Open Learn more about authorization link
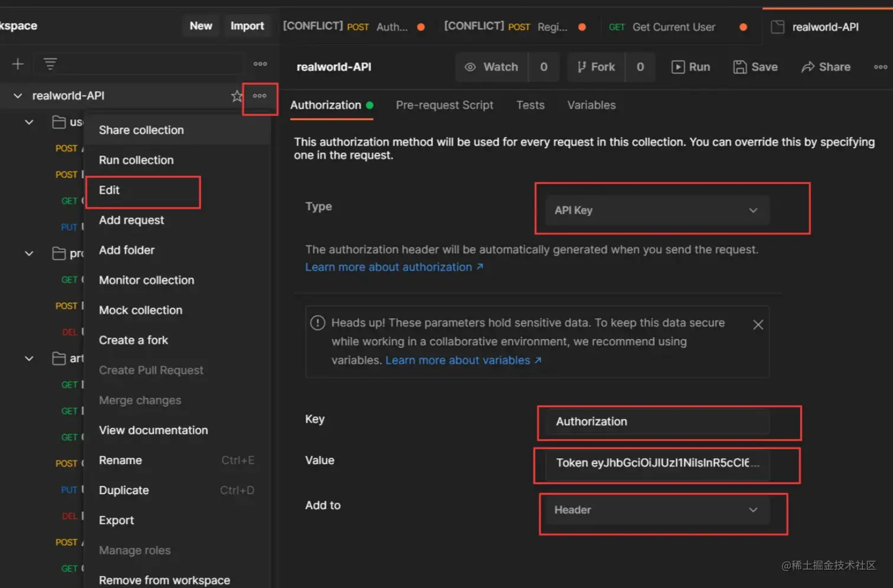 pyautogui.click(x=394, y=267)
